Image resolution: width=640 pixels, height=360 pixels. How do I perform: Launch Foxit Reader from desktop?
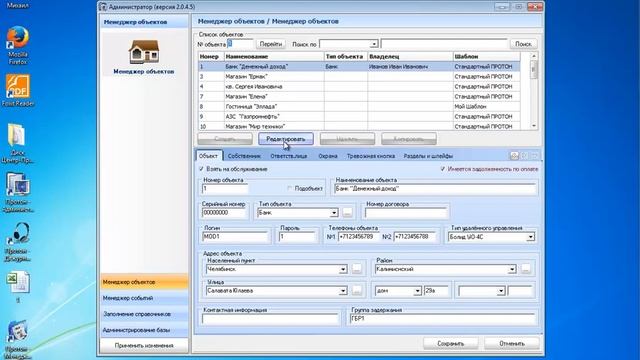point(18,90)
